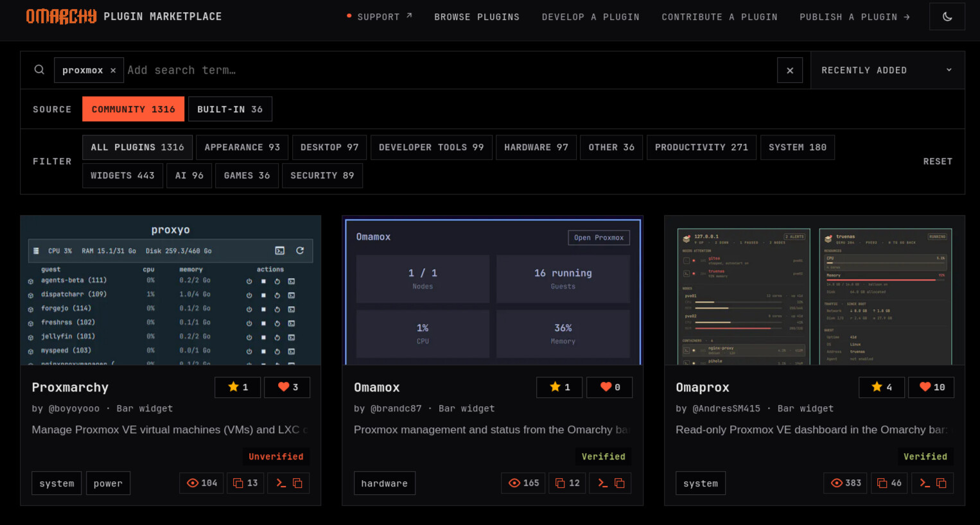Choose the All Plugins filter
This screenshot has height=525, width=980.
coord(137,147)
